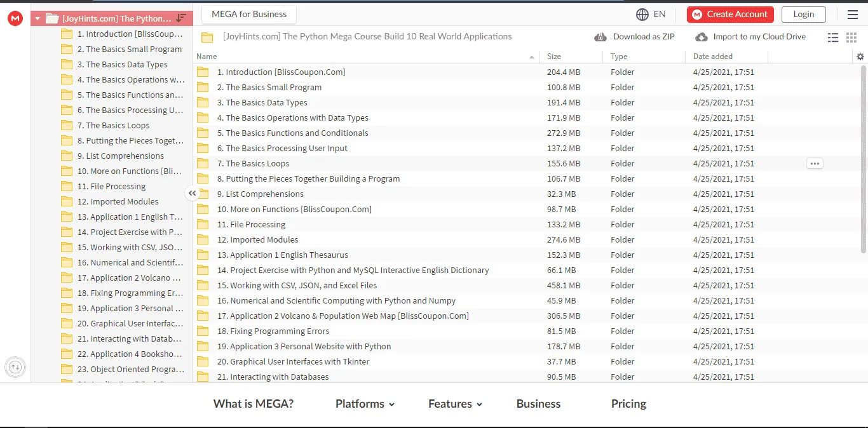Select row 3. The Basics Data Types
The image size is (868, 428).
527,102
